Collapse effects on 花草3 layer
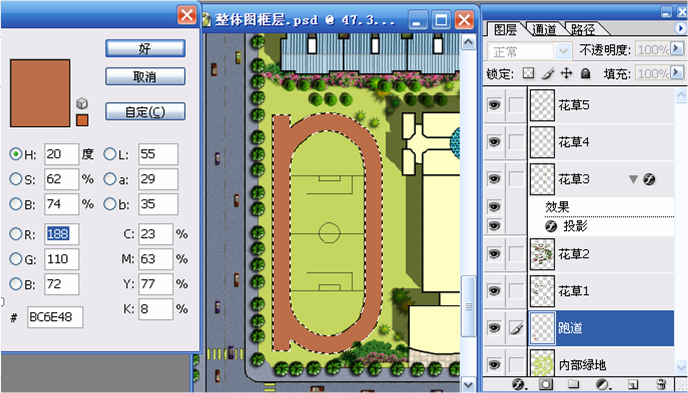 click(633, 179)
